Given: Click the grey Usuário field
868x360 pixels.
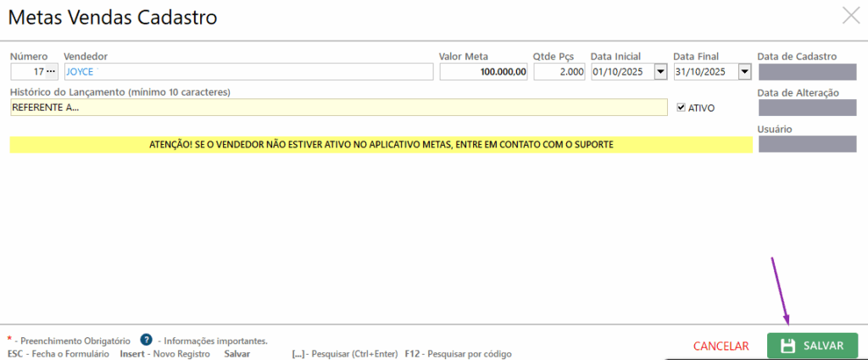Looking at the screenshot, I should pos(796,144).
